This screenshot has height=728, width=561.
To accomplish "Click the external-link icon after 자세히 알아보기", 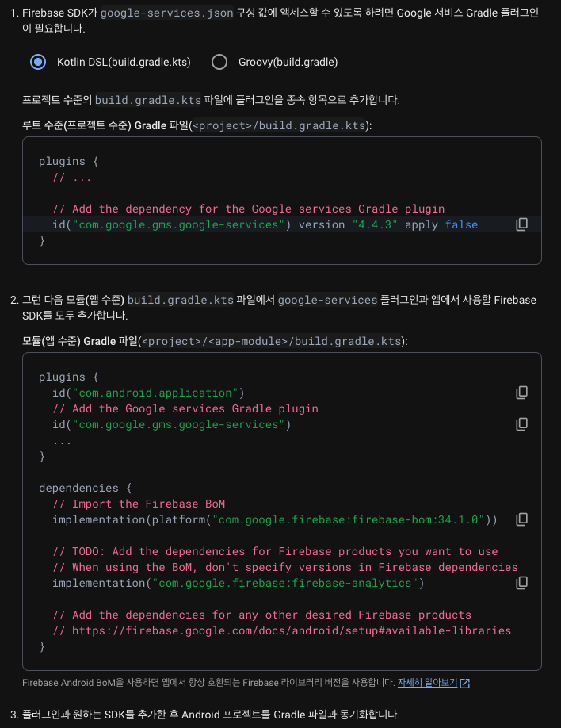I will click(464, 683).
